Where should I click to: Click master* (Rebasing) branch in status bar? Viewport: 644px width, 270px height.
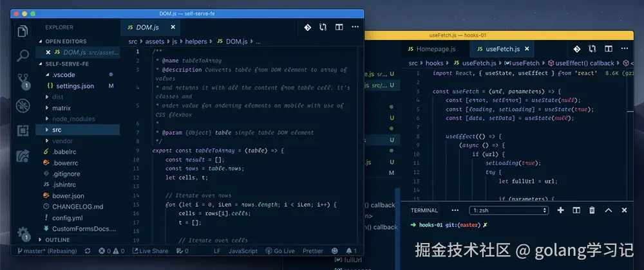(x=47, y=251)
